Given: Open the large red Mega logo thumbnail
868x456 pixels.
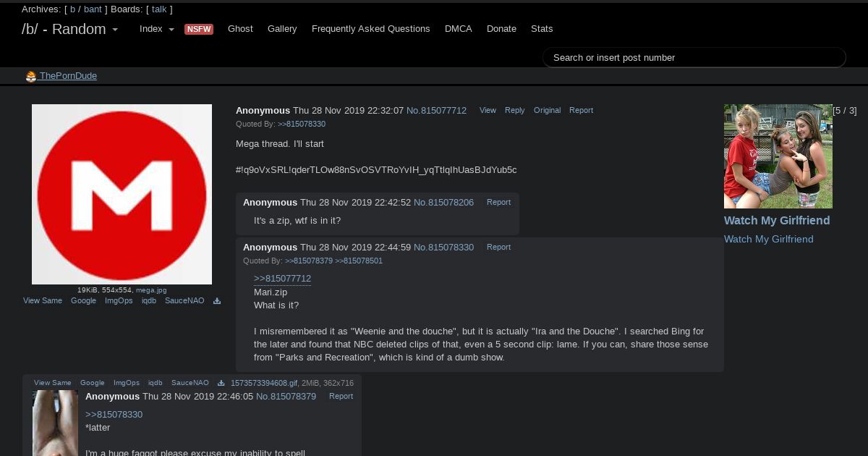Looking at the screenshot, I should click(x=122, y=194).
